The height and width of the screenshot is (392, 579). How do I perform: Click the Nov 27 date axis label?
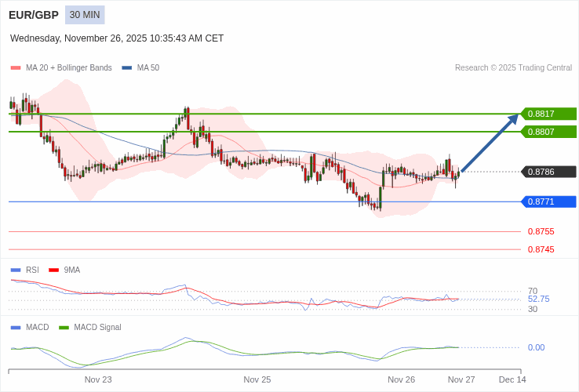(461, 379)
